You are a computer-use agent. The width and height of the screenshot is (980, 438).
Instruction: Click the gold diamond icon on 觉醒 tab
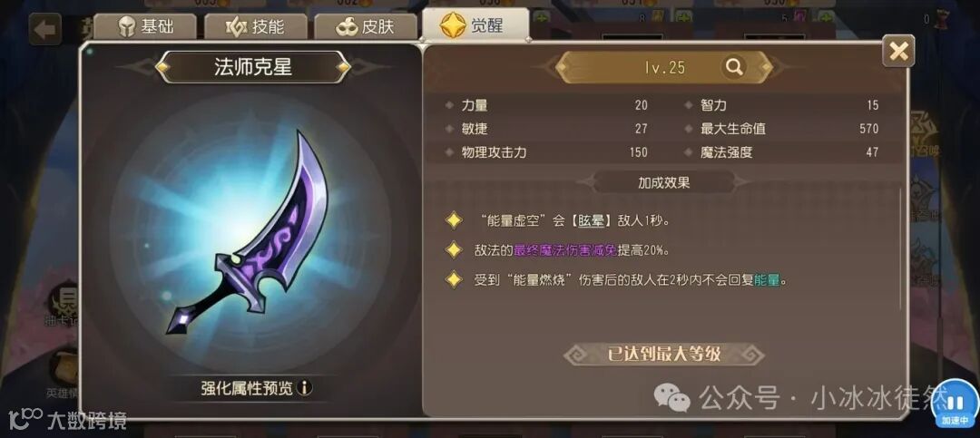(x=452, y=25)
